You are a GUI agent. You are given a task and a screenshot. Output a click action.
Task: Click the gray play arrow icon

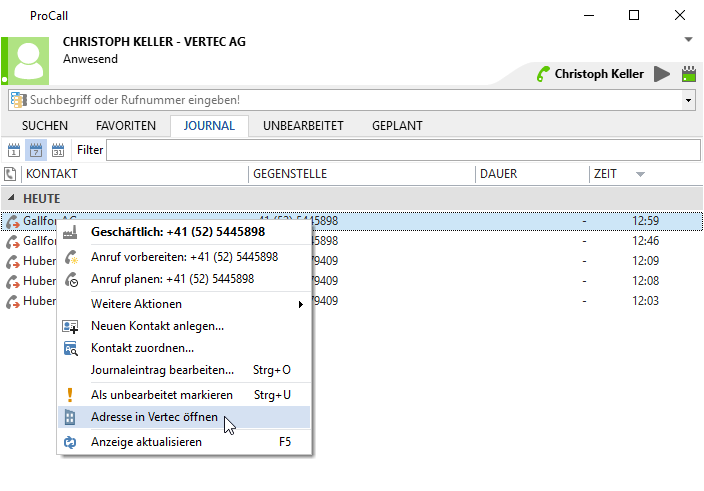662,74
